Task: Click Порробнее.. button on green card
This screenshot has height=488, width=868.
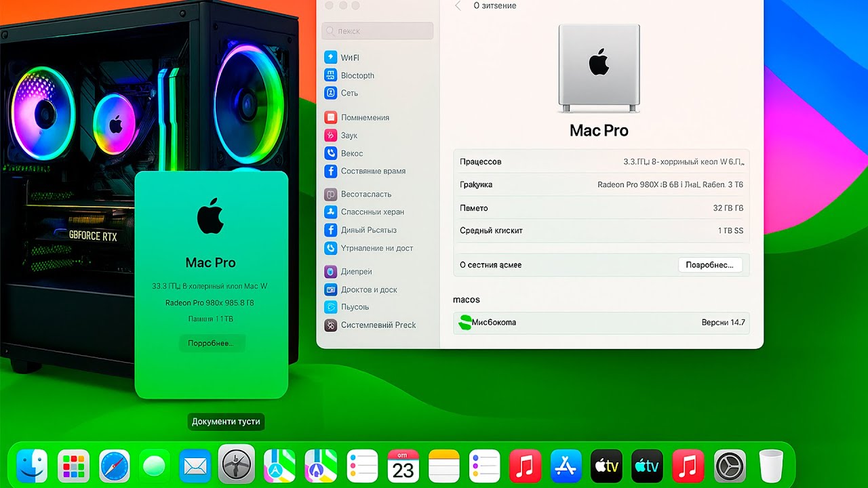Action: click(x=212, y=343)
